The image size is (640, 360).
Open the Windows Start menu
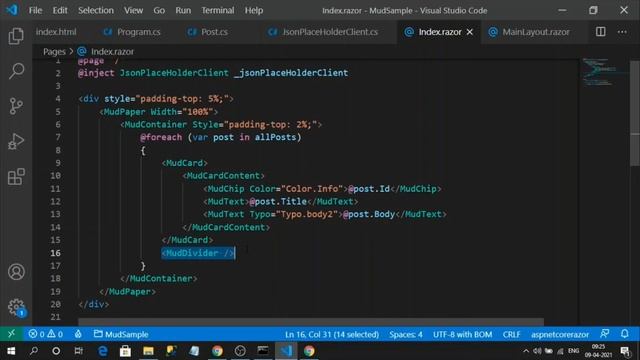tap(11, 351)
